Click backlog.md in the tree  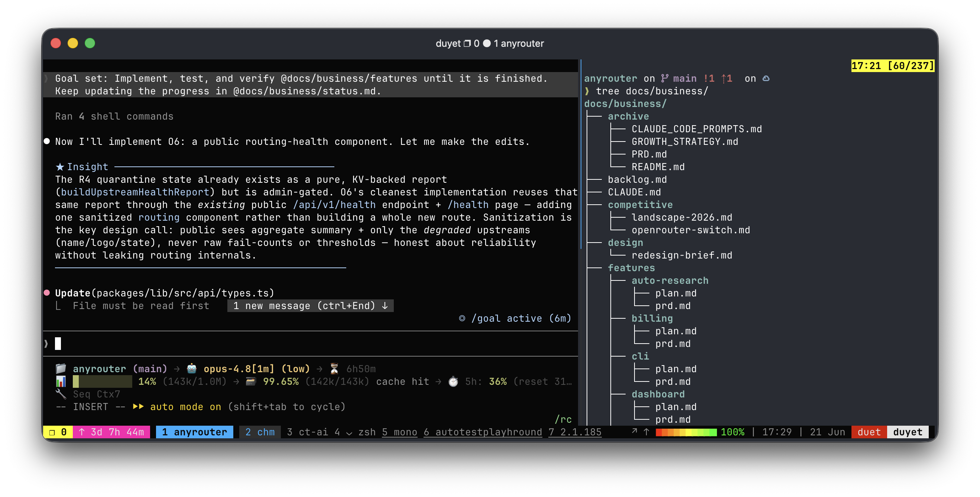pyautogui.click(x=637, y=179)
